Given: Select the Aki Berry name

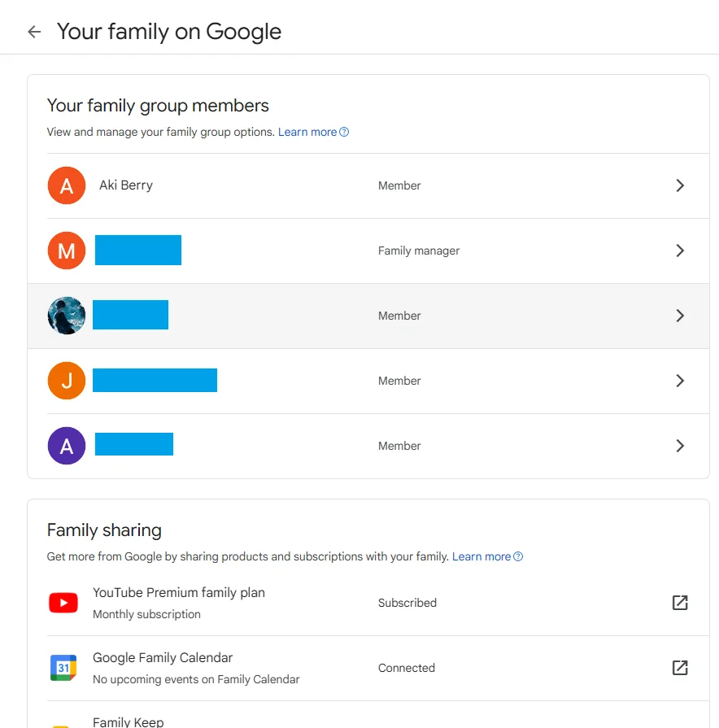Looking at the screenshot, I should click(x=126, y=185).
